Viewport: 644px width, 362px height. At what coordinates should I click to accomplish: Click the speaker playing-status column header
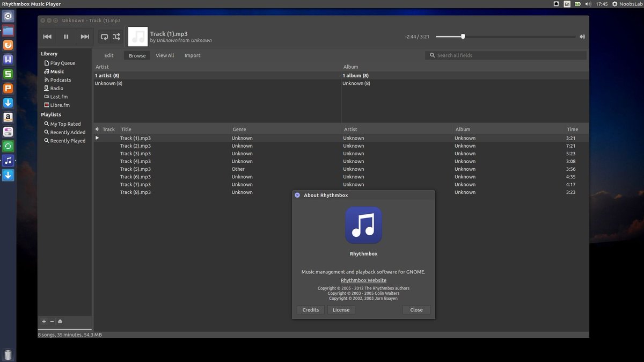click(x=97, y=129)
